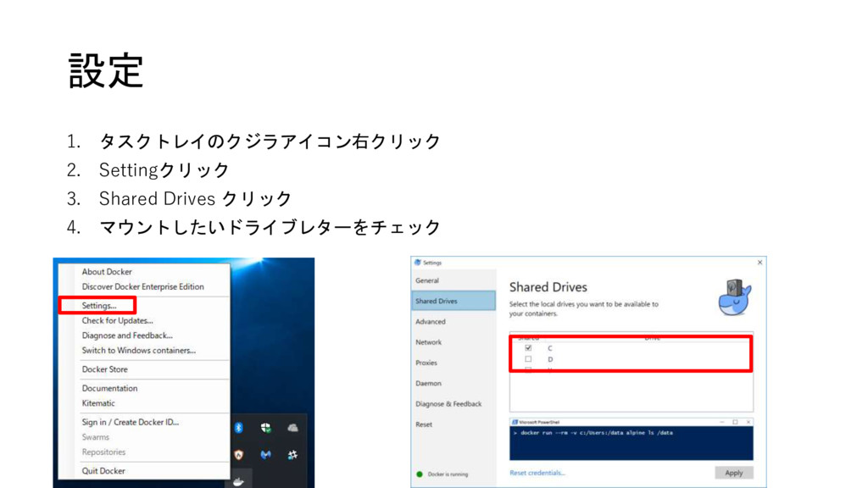The height and width of the screenshot is (488, 868).
Task: Click the 'Select the local drives' description
Action: click(583, 308)
